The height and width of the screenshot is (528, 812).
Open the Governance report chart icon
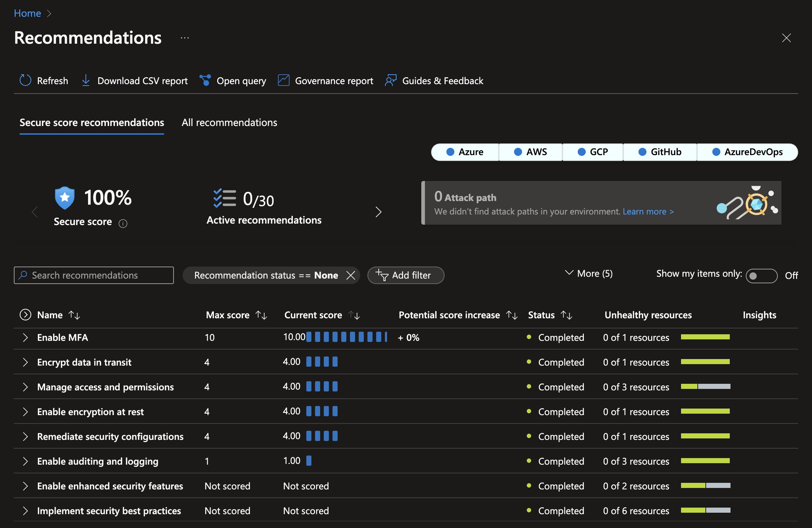point(283,80)
